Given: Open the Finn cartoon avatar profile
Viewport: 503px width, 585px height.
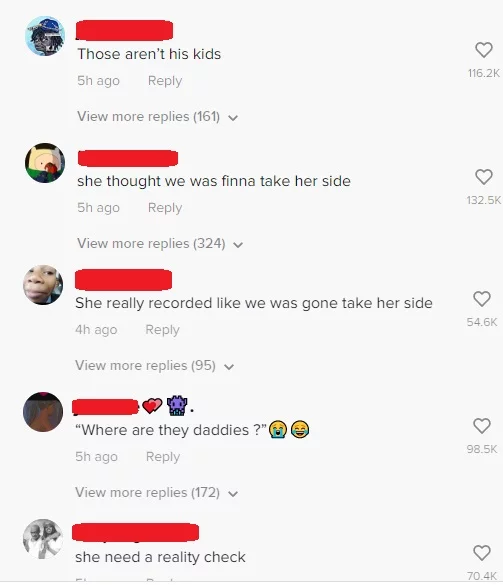Looking at the screenshot, I should pos(45,163).
